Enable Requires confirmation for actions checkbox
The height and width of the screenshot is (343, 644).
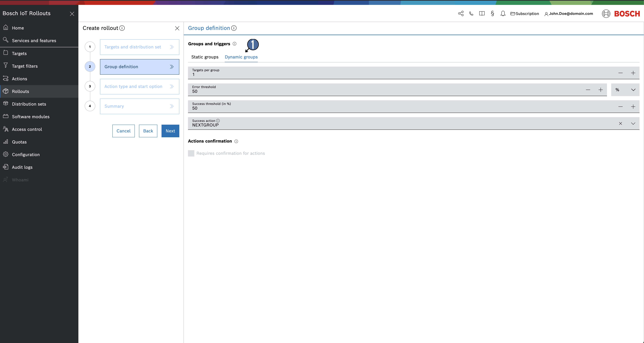point(191,153)
